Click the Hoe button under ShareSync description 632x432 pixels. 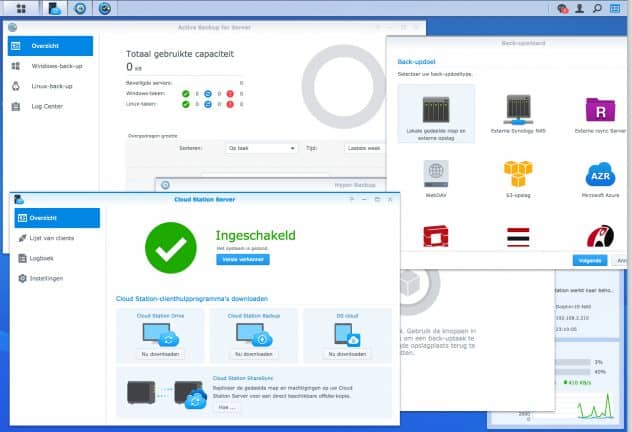227,407
